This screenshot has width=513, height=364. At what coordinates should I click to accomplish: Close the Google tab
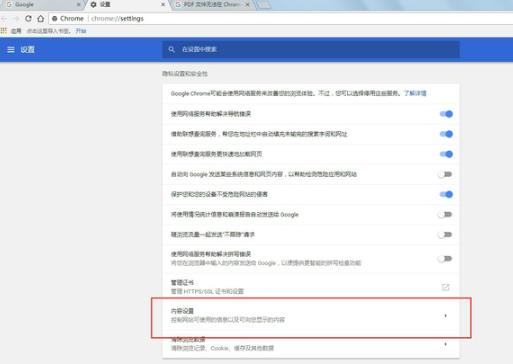click(x=78, y=5)
